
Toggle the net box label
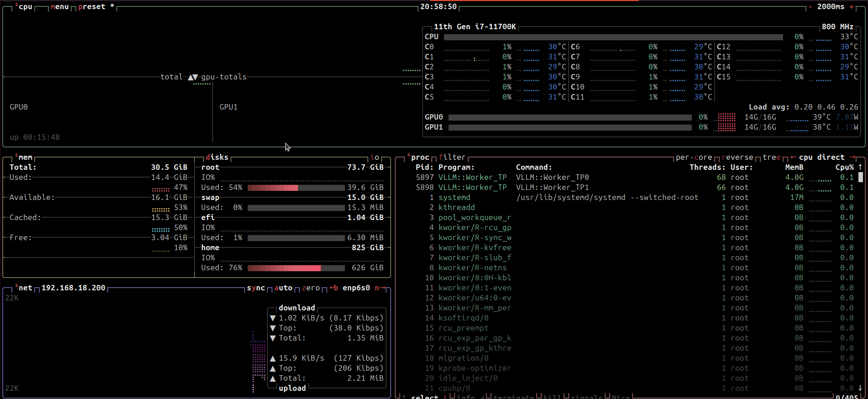(24, 288)
